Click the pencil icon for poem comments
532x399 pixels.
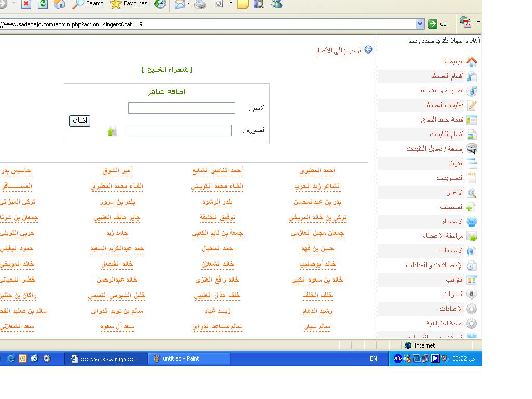472,105
